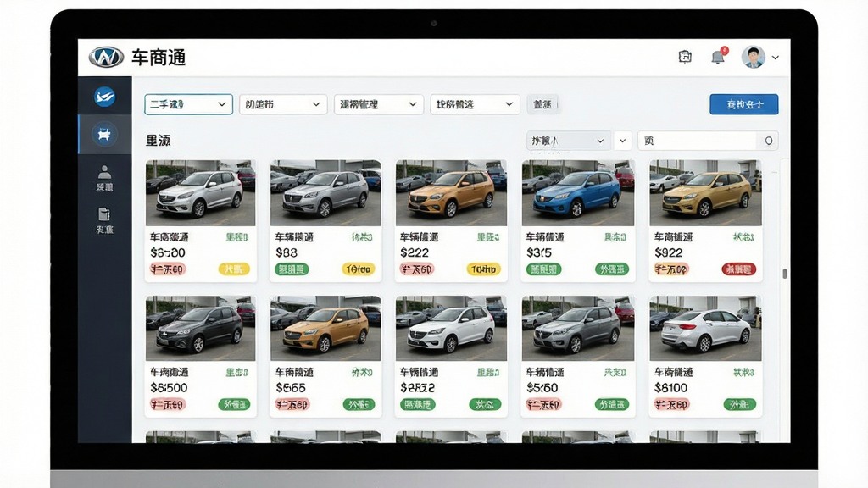Click the blue button at the top right
Screen dimensions: 868x488
coord(744,104)
